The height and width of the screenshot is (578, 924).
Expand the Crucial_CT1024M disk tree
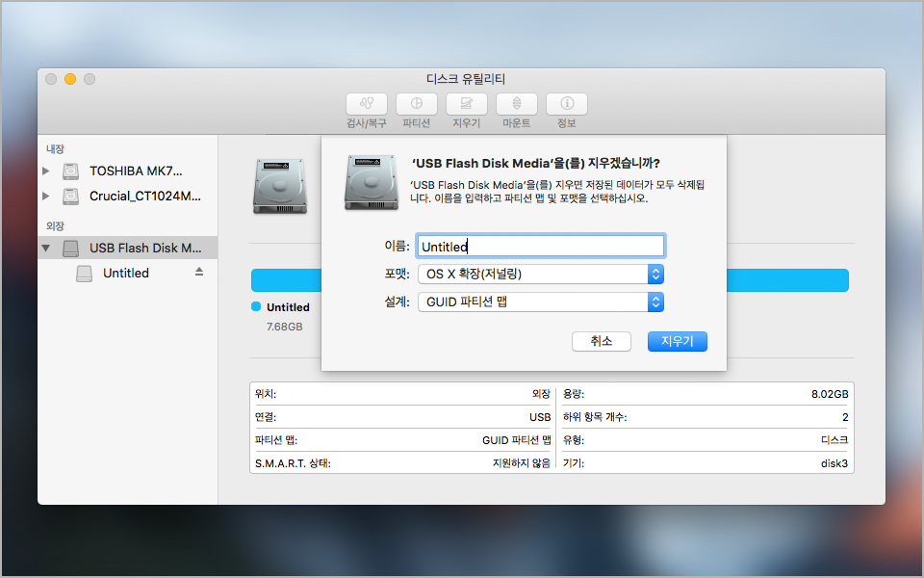point(46,197)
